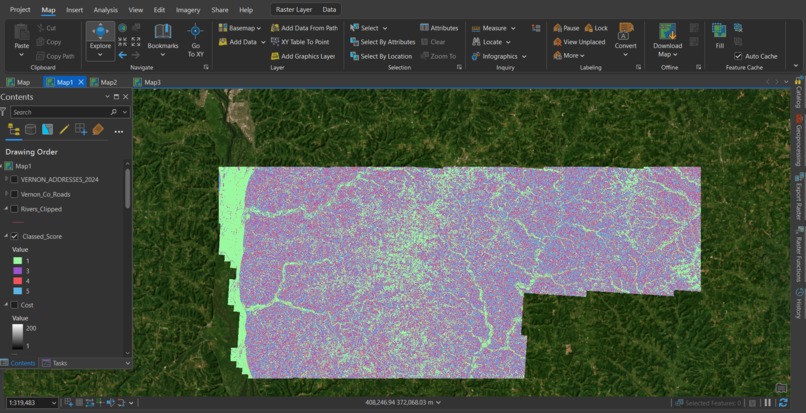
Task: Uncheck the Classed_Score layer
Action: tap(14, 237)
